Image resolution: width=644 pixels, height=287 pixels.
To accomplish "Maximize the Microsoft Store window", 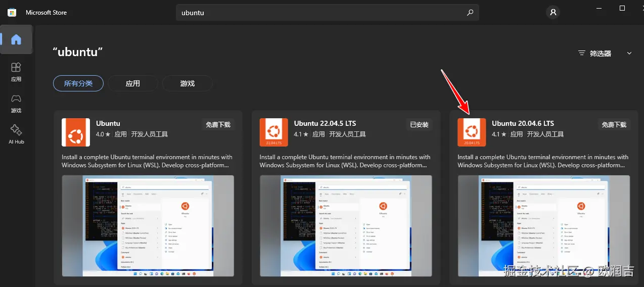I will pos(622,8).
